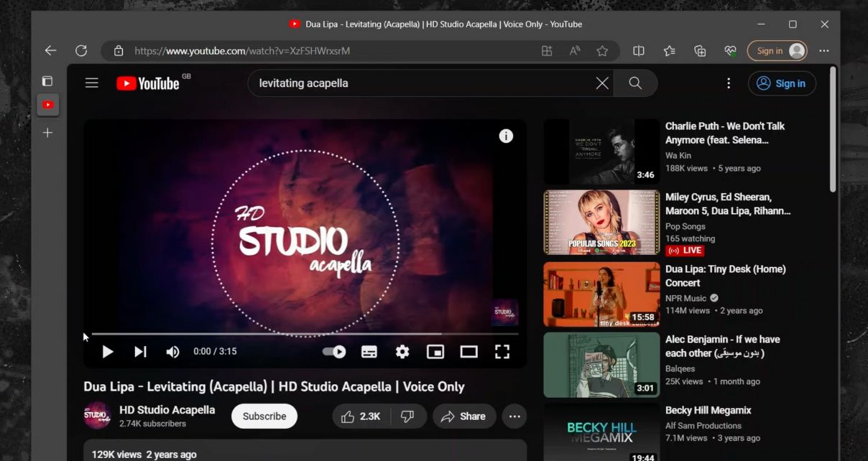This screenshot has width=868, height=461.
Task: Share the video
Action: click(x=464, y=416)
